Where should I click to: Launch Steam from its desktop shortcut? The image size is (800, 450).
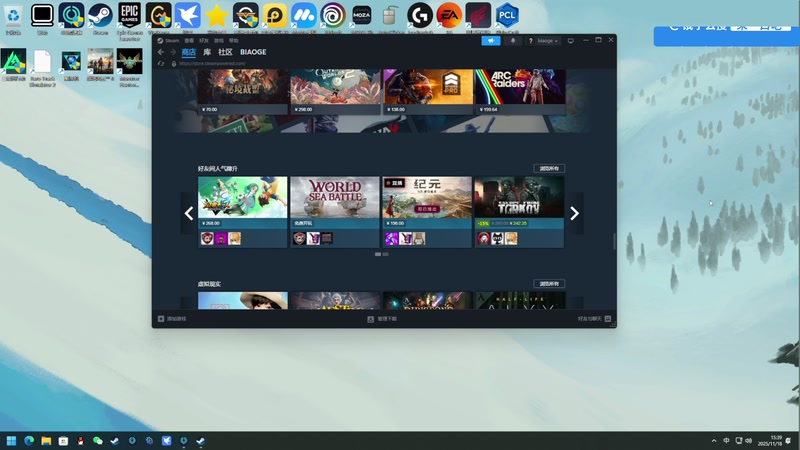[x=101, y=19]
